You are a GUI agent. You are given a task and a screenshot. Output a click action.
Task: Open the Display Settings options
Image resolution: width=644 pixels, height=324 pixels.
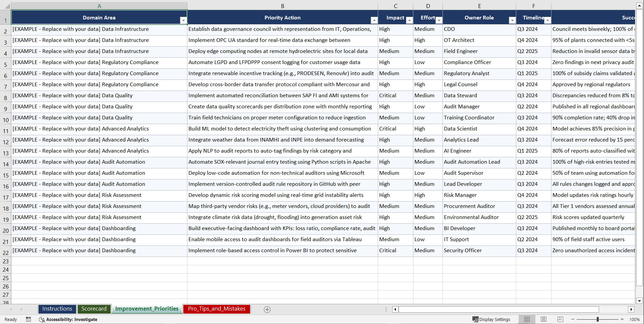492,319
